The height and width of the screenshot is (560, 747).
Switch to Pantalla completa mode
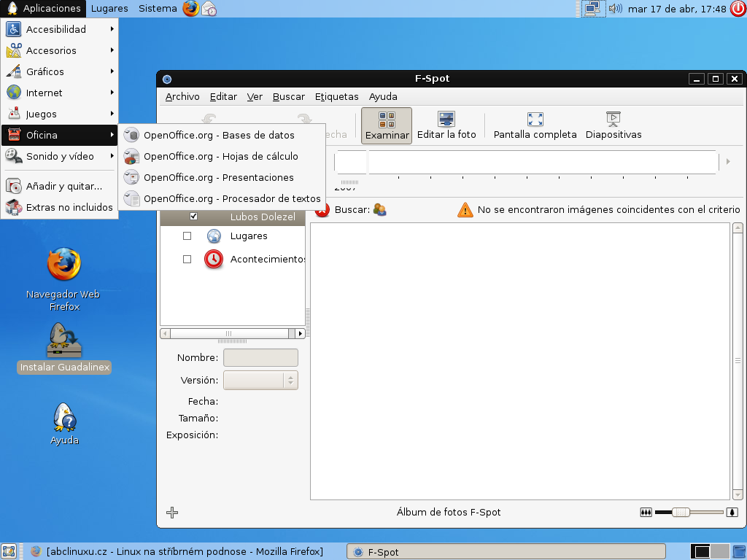pyautogui.click(x=535, y=125)
